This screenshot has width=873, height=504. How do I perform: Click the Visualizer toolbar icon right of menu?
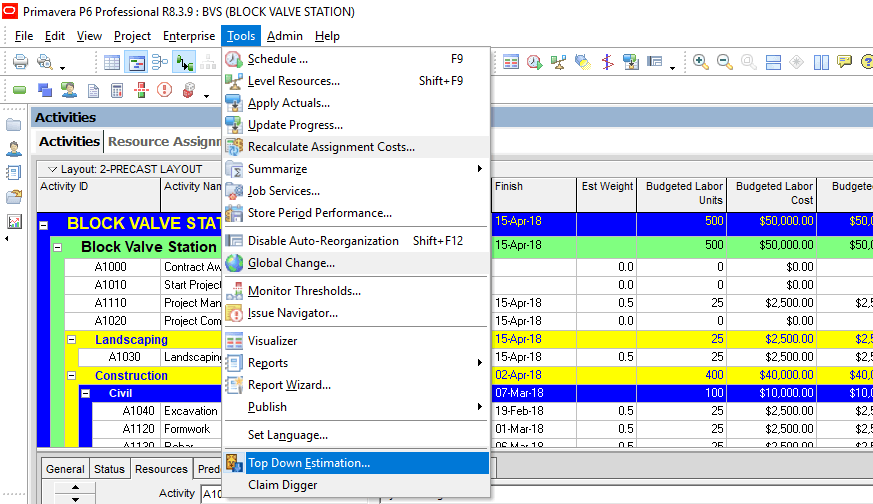click(x=511, y=62)
